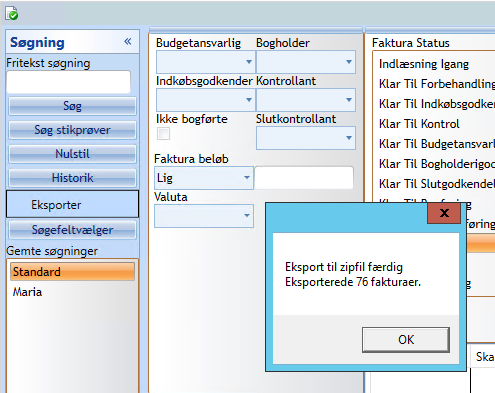Click the Søg button
Image resolution: width=495 pixels, height=393 pixels.
tap(72, 106)
